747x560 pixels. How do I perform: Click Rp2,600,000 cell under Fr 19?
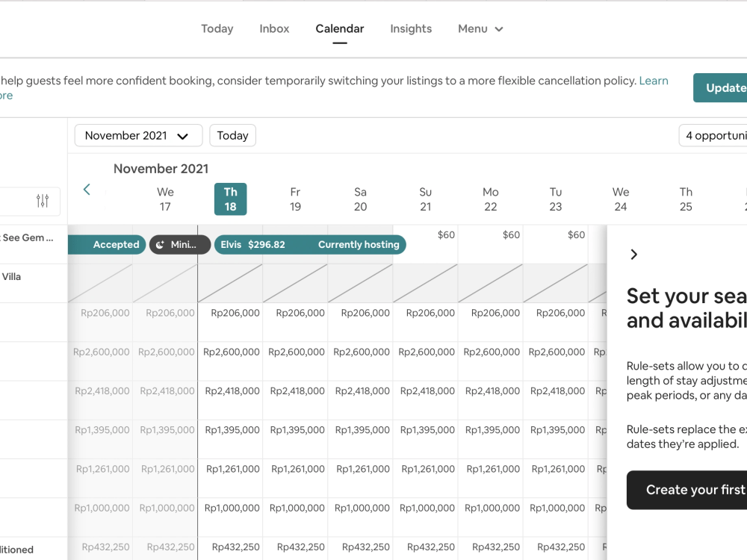295,361
